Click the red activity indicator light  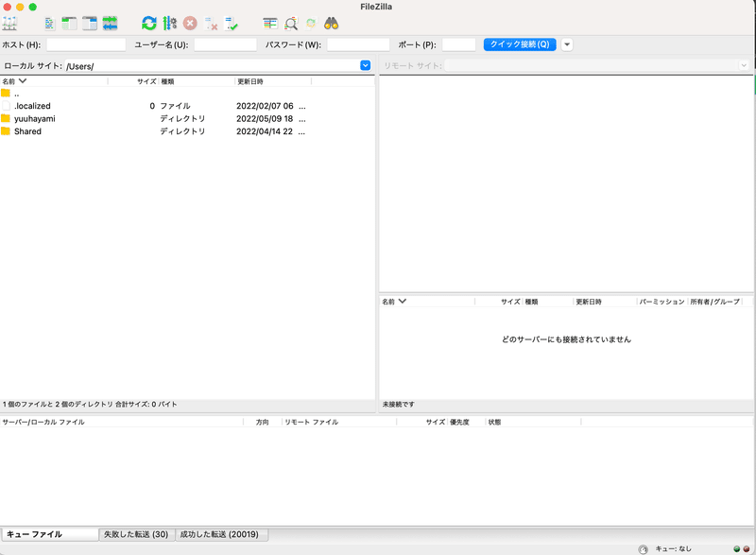coord(747,549)
